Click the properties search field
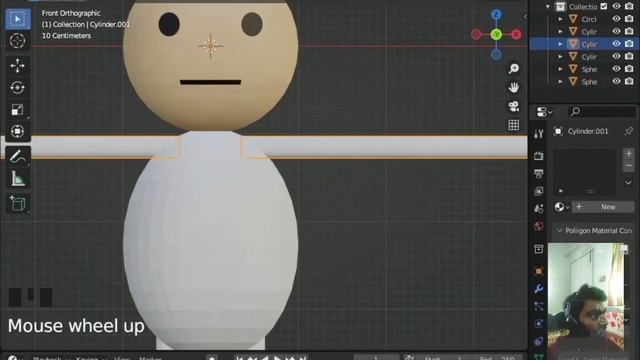This screenshot has width=640, height=360. point(602,111)
